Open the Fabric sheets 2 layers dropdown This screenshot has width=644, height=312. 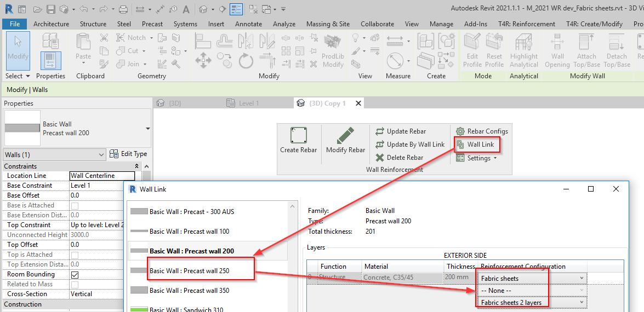point(532,303)
